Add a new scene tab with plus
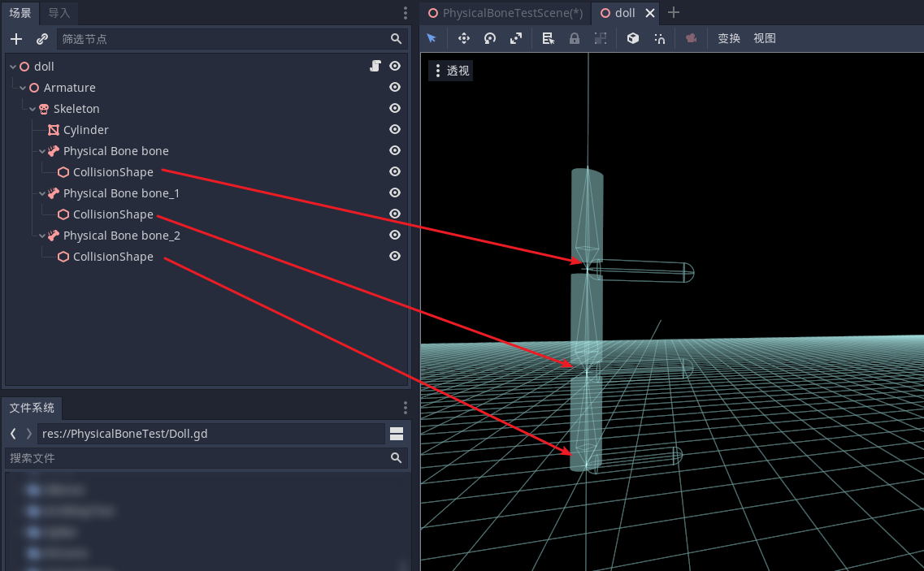This screenshot has height=571, width=924. (674, 12)
